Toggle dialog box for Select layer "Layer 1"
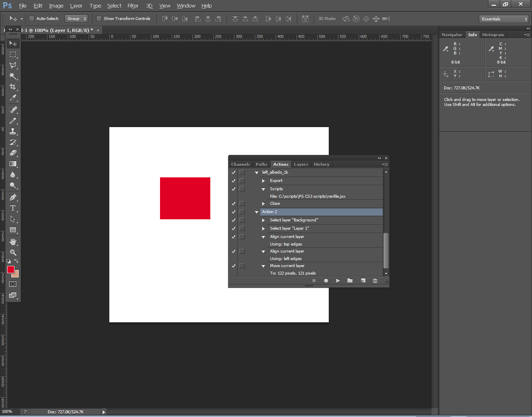This screenshot has height=417, width=532. click(242, 228)
